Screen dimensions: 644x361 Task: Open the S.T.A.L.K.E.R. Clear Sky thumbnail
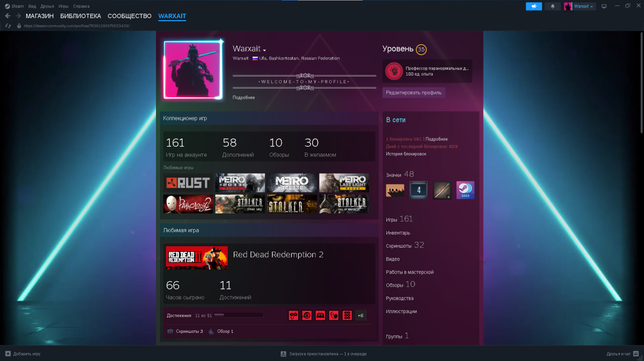coord(240,204)
